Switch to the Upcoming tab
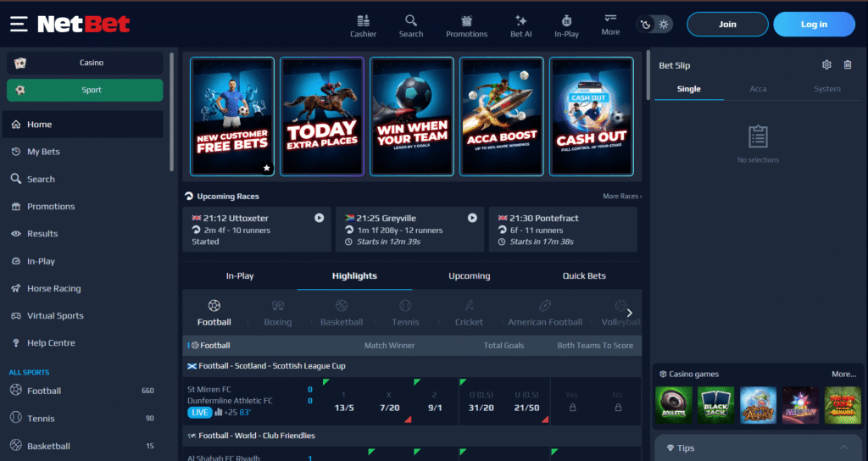This screenshot has height=461, width=868. (x=470, y=275)
